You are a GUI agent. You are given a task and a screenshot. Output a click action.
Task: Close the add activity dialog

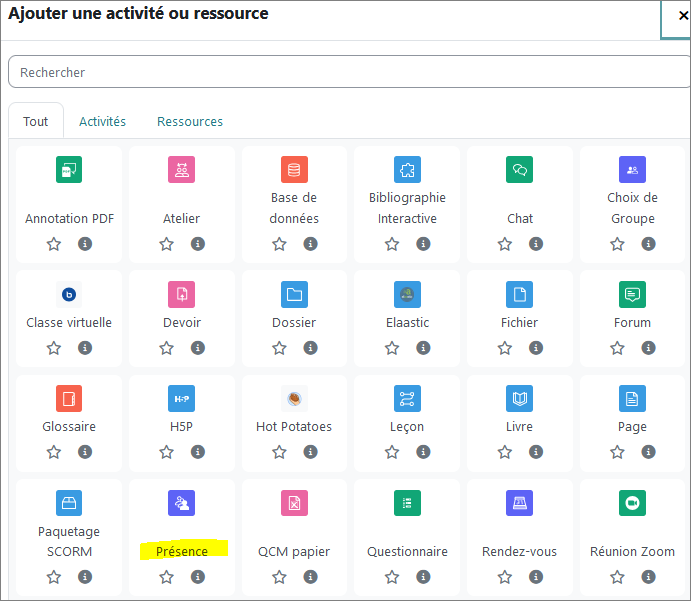coord(683,16)
